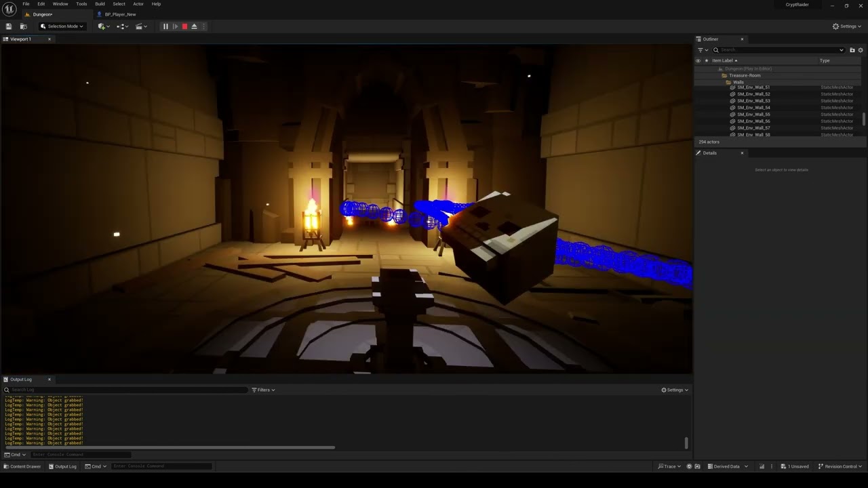This screenshot has width=868, height=488.
Task: Click the Search Log field
Action: (125, 390)
